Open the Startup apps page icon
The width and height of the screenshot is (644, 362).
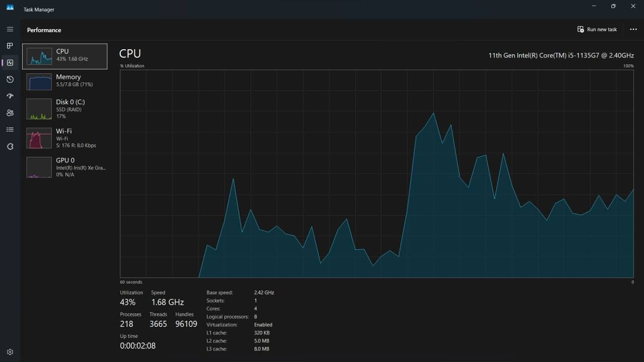coord(10,96)
